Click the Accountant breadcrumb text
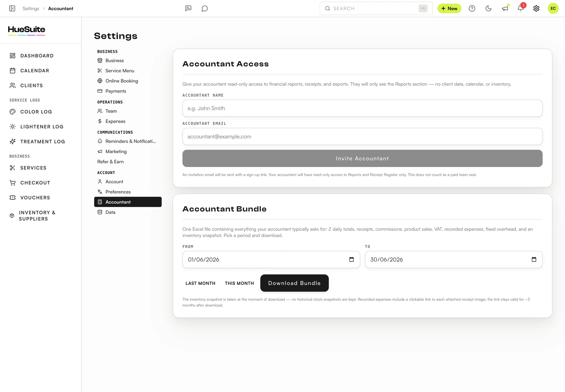Image resolution: width=565 pixels, height=392 pixels. pyautogui.click(x=61, y=8)
